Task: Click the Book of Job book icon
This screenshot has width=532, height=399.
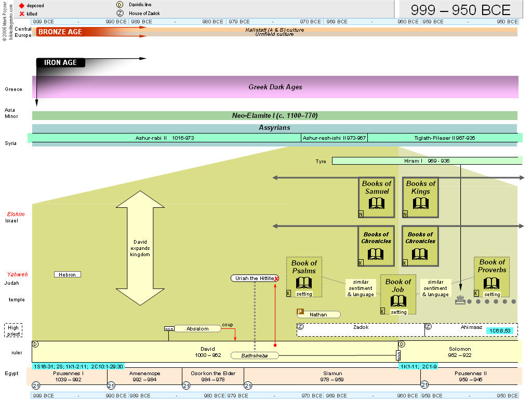Action: pyautogui.click(x=398, y=301)
